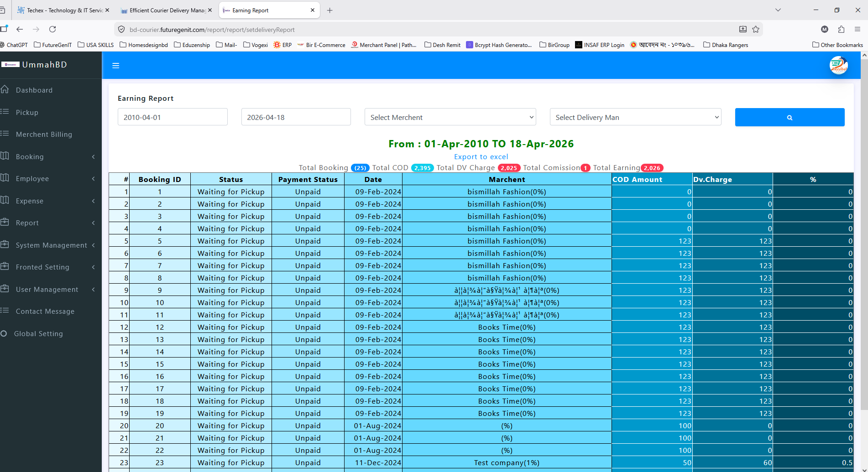Open the Select Merchent dropdown
Viewport: 868px width, 472px height.
pos(450,117)
